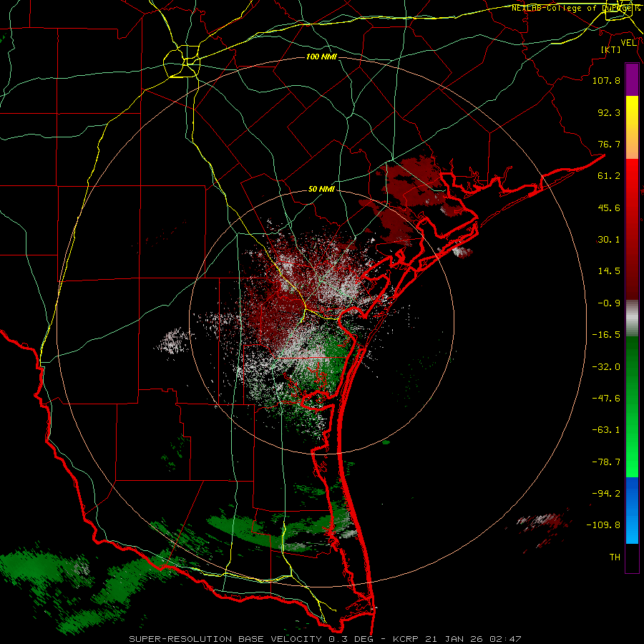The width and height of the screenshot is (644, 644).
Task: Click the 14.5 legend value
Action: (609, 271)
